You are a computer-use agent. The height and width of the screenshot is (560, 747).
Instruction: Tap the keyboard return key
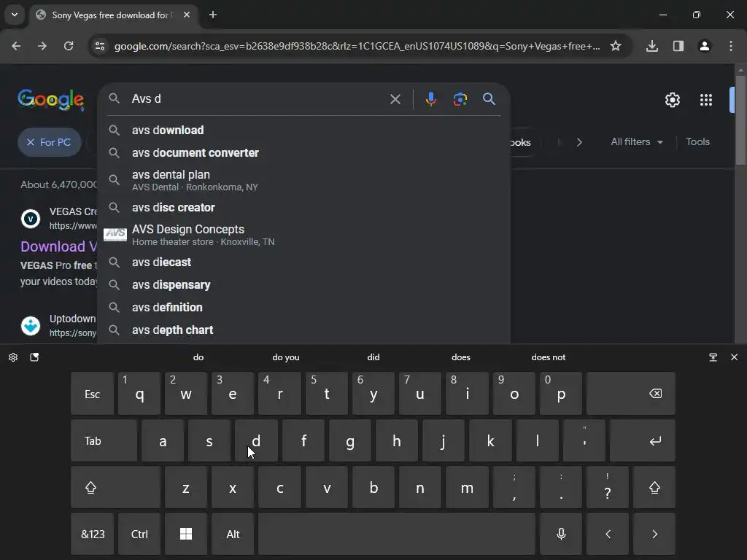pos(642,440)
